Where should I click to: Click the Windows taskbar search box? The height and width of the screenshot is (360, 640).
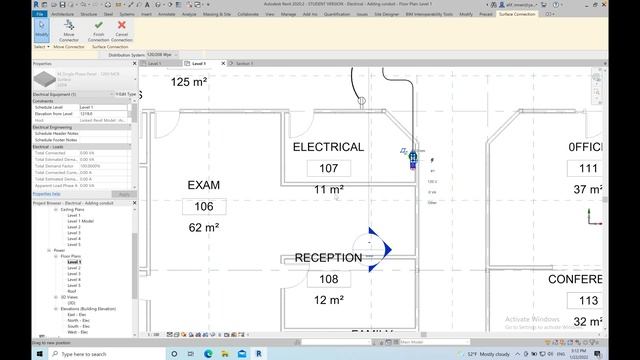pyautogui.click(x=107, y=354)
